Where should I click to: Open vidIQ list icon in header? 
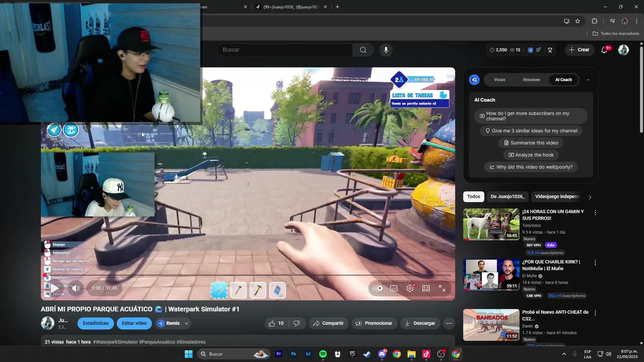tap(539, 50)
